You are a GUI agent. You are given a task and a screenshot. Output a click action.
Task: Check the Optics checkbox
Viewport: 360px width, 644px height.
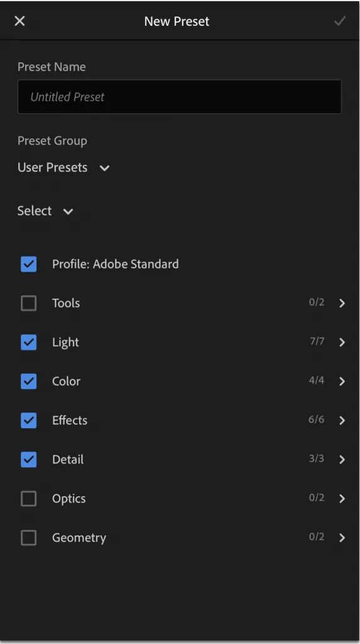29,499
